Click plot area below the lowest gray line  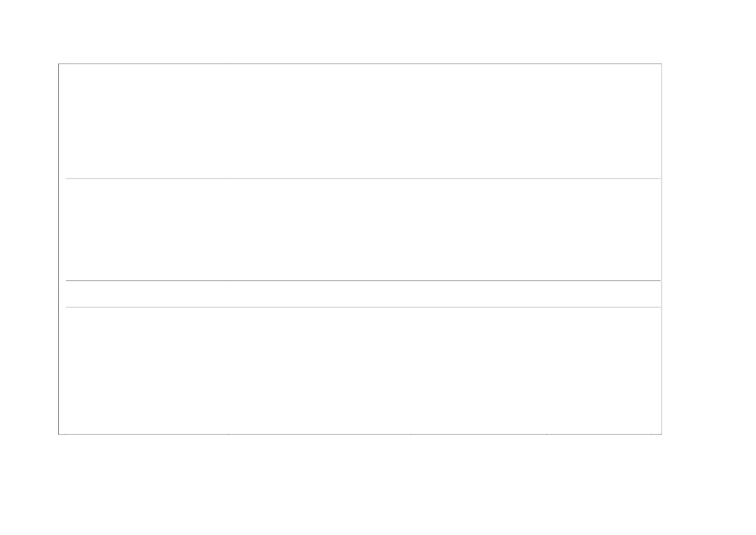point(360,371)
